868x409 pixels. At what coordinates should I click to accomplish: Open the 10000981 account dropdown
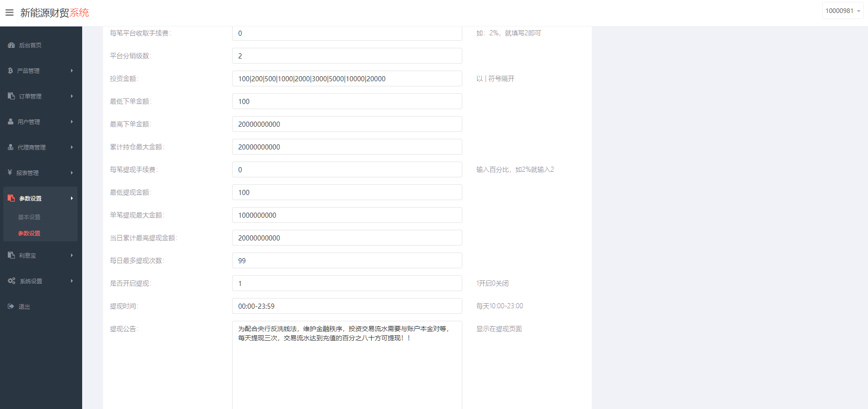coord(842,11)
